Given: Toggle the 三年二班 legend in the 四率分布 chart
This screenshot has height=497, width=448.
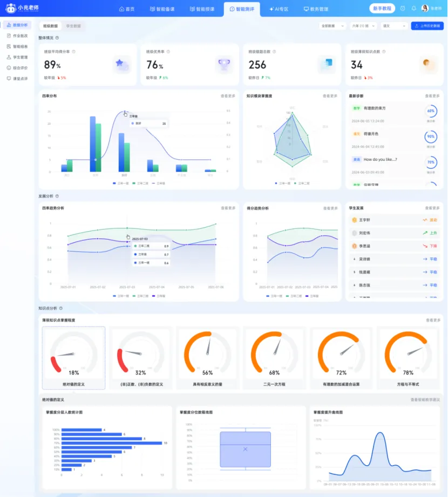Looking at the screenshot, I should 140,183.
